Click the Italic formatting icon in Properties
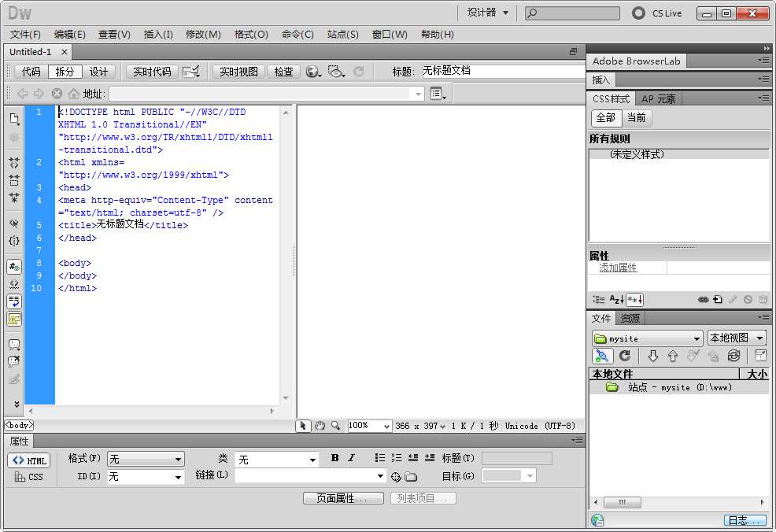The height and width of the screenshot is (532, 776). click(x=351, y=458)
